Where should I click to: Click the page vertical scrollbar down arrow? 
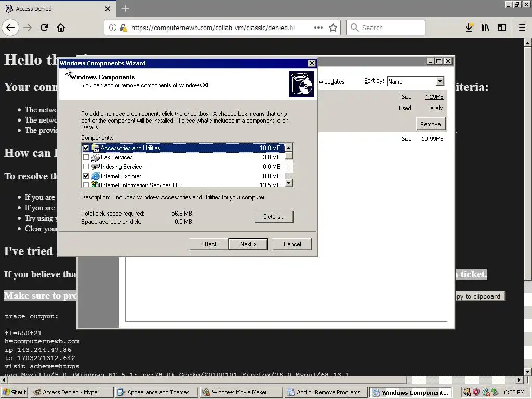point(528,372)
